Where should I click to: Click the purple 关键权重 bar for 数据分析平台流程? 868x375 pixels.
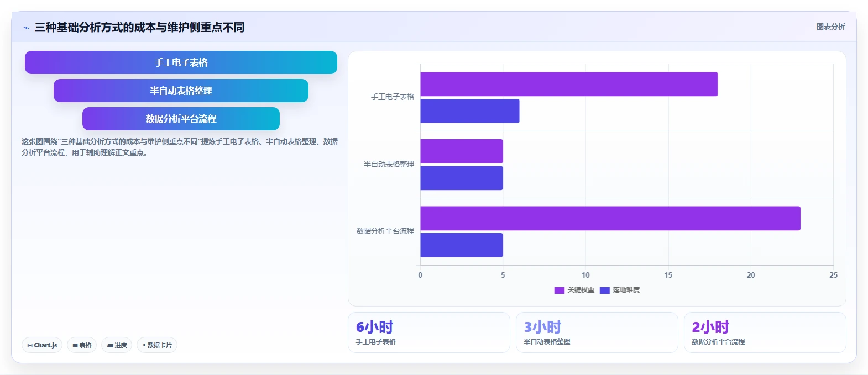(610, 218)
